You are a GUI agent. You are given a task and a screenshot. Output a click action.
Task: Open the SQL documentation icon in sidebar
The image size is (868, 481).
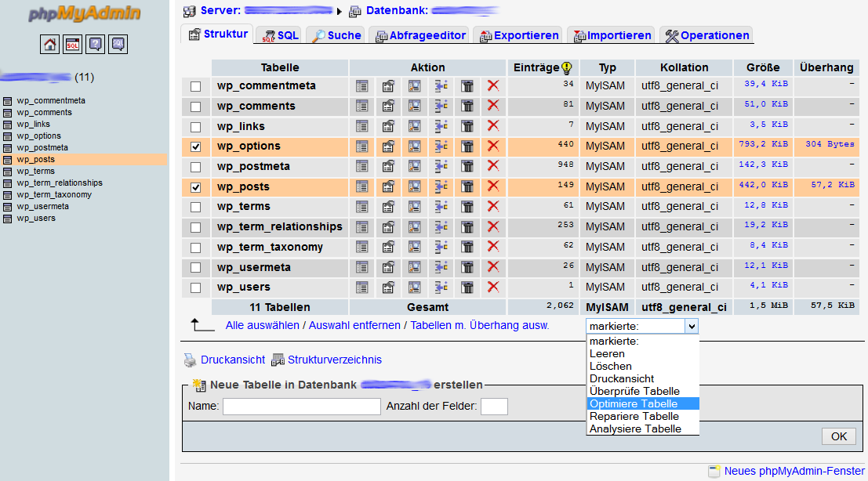[118, 44]
